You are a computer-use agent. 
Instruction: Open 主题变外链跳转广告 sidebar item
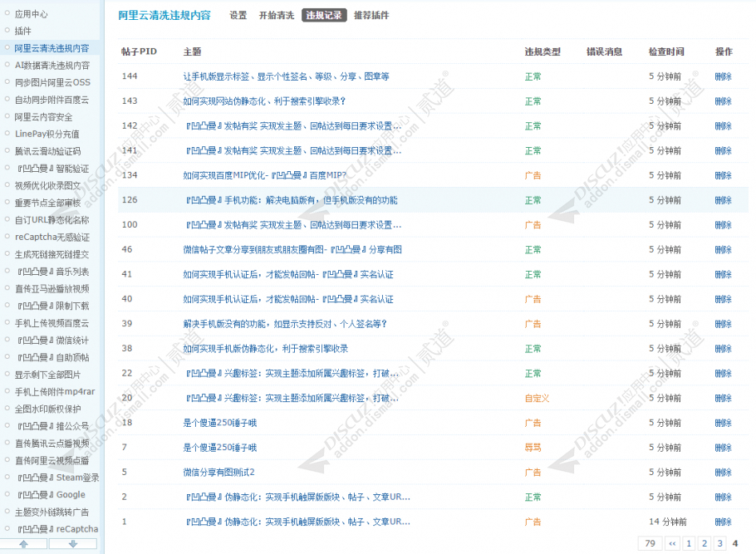(x=52, y=512)
